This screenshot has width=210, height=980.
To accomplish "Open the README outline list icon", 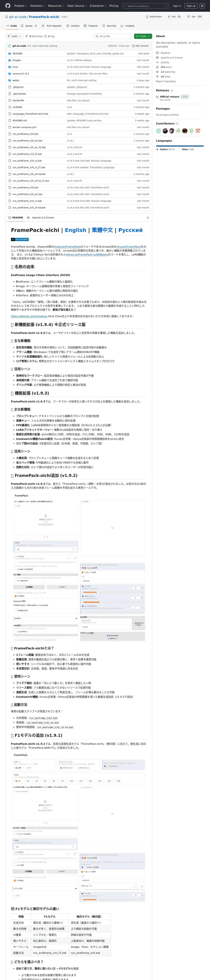I will [x=148, y=218].
